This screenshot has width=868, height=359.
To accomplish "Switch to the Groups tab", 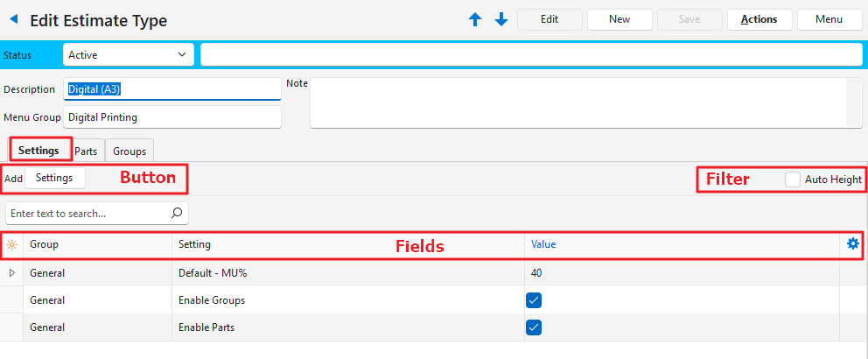I will (x=129, y=151).
